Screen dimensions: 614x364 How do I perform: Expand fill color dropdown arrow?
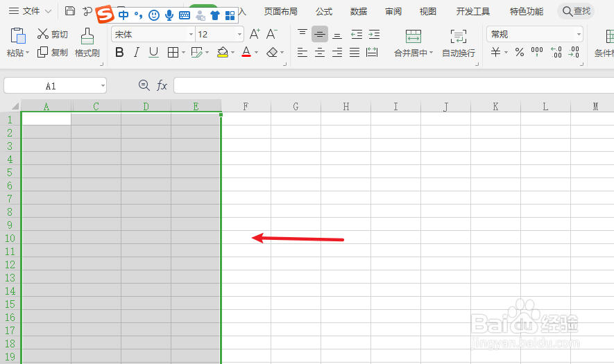[x=232, y=52]
